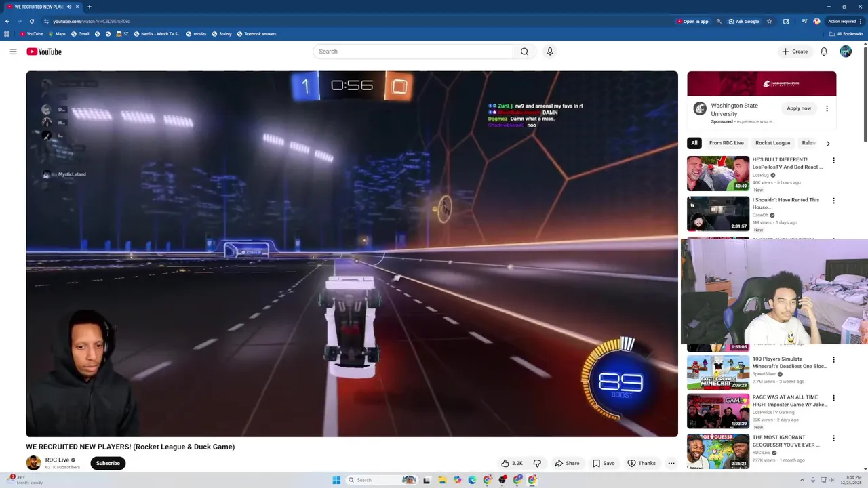Screen dimensions: 868x488
Task: Go back in browser history
Action: coord(7,21)
